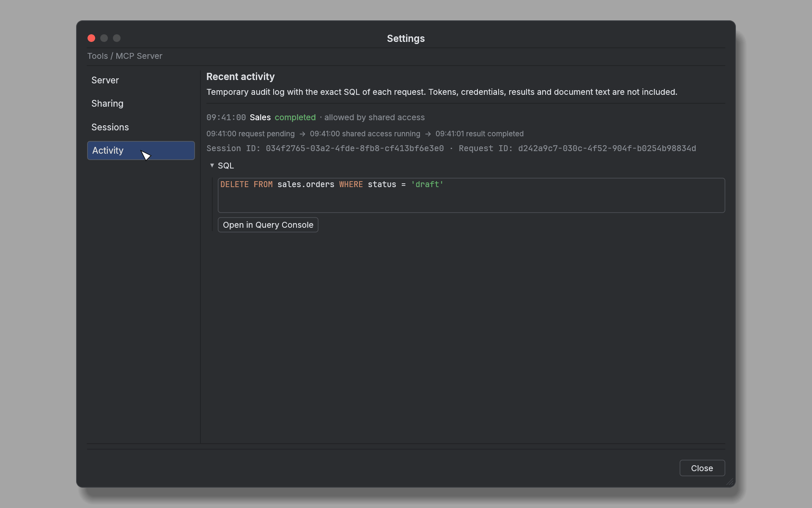
Task: Click the Request ID value text
Action: point(607,149)
